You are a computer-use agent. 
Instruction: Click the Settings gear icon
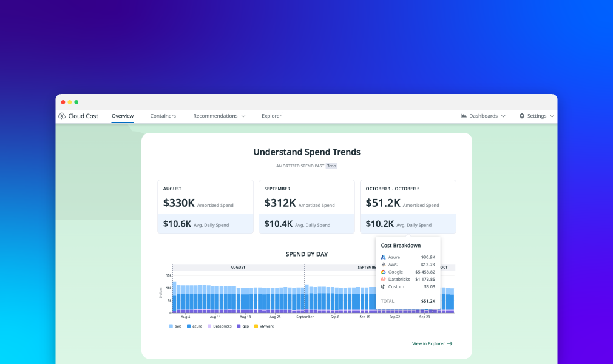522,116
